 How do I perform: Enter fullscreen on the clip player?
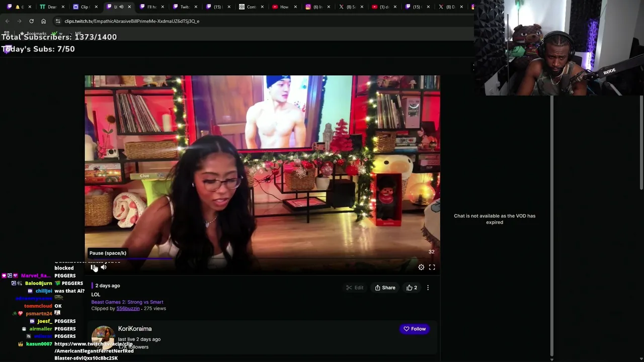[x=432, y=267]
